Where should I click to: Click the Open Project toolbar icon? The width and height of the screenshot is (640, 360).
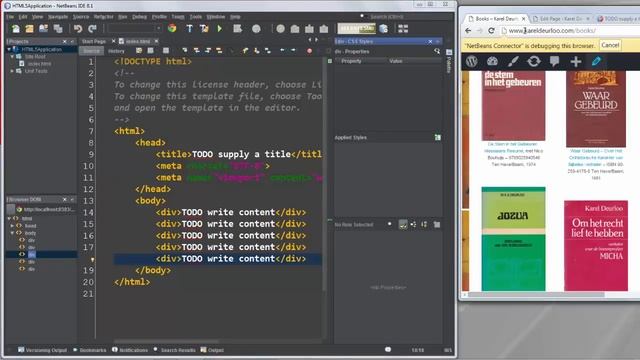click(43, 29)
